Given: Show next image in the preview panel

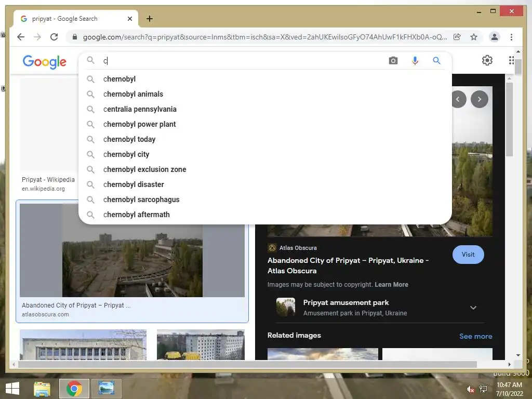Looking at the screenshot, I should click(479, 99).
